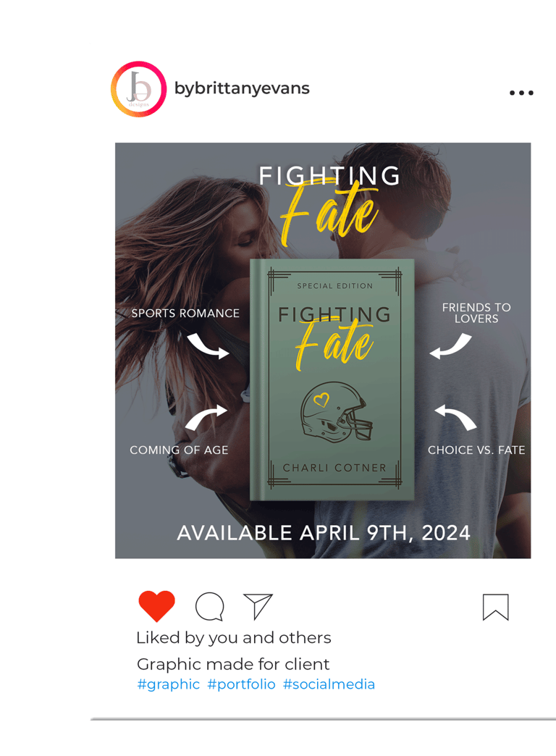Click the Graphic made for client caption
The height and width of the screenshot is (756, 556).
click(x=233, y=664)
